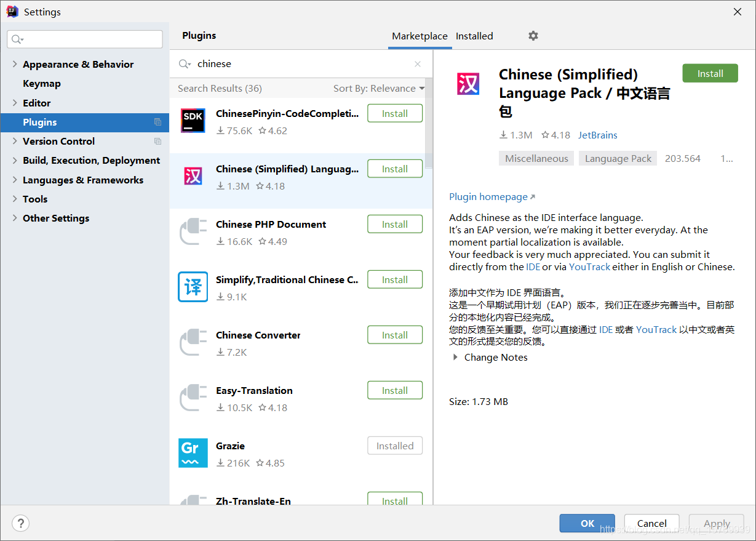Click the IDE link in English description
The image size is (756, 541).
coord(533,266)
